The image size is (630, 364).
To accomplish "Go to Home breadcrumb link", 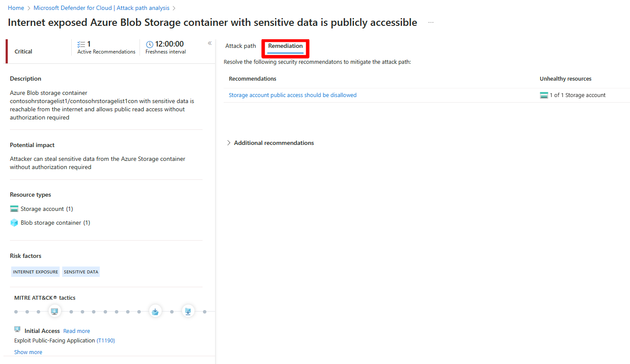I will coord(16,8).
